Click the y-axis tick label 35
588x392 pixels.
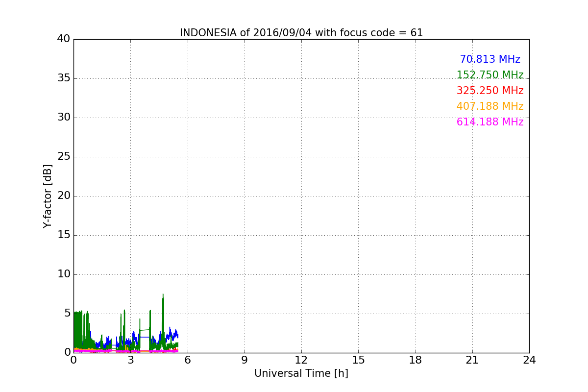point(63,78)
